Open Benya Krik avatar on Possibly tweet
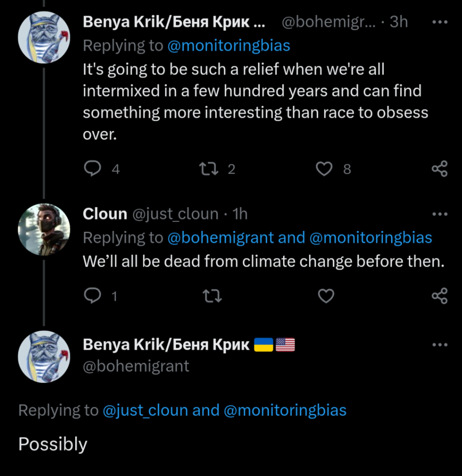 tap(44, 357)
